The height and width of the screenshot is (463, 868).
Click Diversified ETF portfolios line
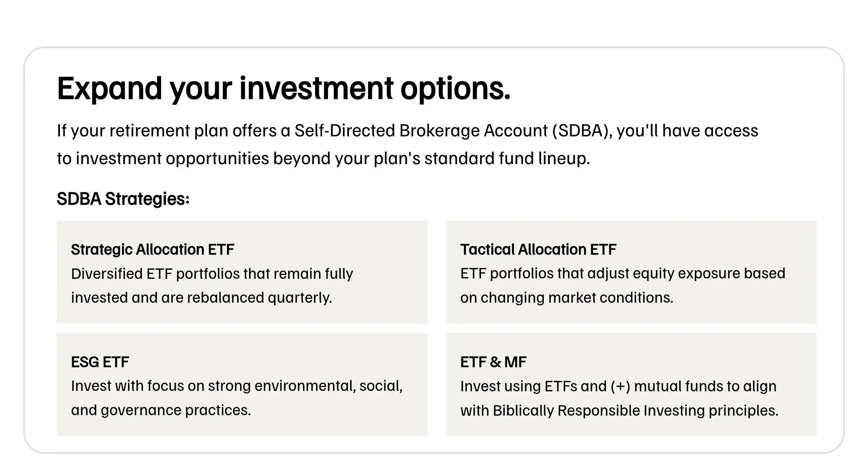coord(212,274)
